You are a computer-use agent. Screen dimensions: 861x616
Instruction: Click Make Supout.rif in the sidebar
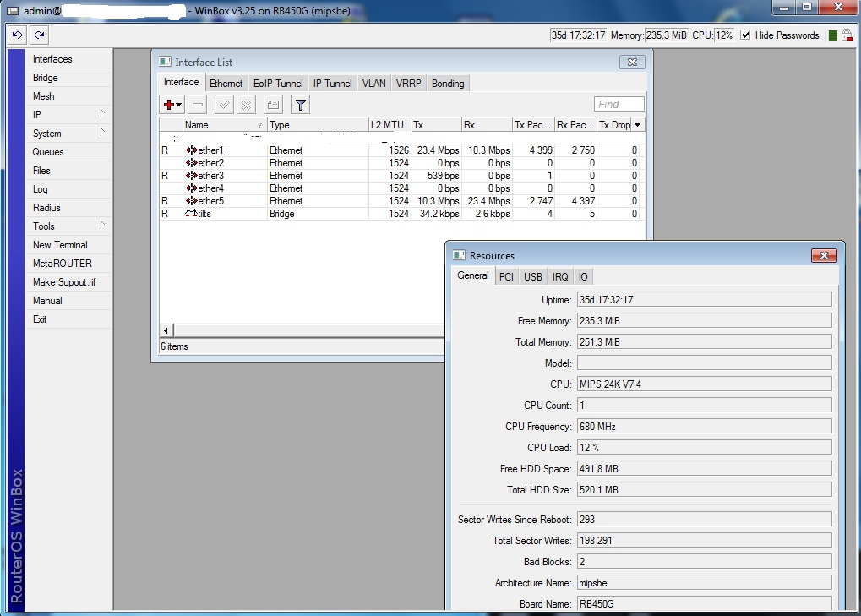tap(68, 282)
